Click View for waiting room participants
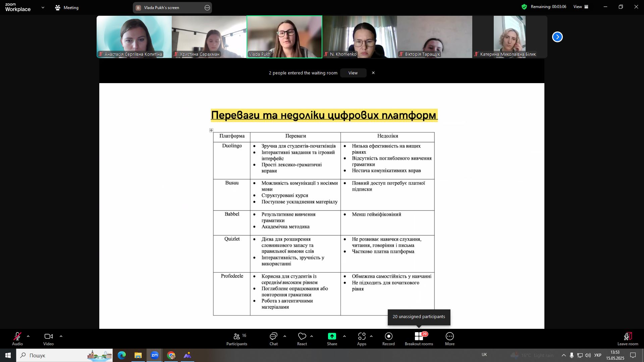 [x=353, y=73]
